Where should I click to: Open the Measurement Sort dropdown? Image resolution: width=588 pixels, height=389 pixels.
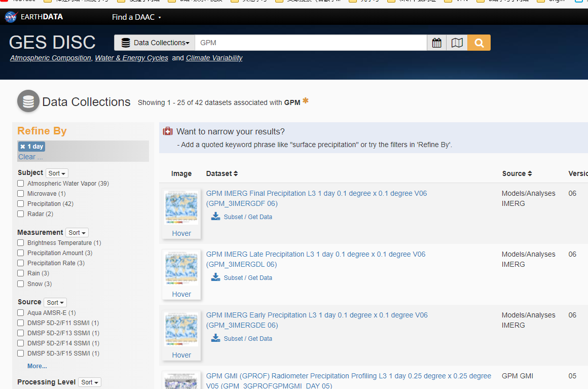[x=77, y=233]
